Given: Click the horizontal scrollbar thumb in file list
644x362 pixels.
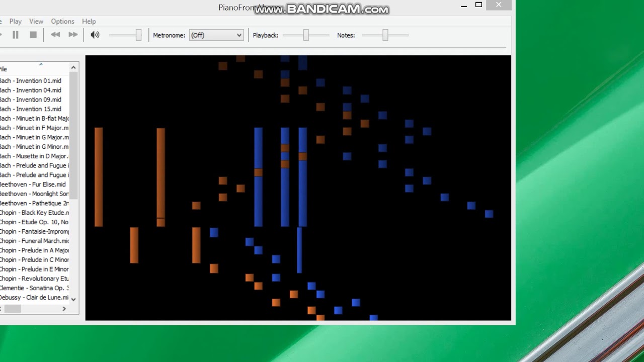Looking at the screenshot, I should 13,309.
